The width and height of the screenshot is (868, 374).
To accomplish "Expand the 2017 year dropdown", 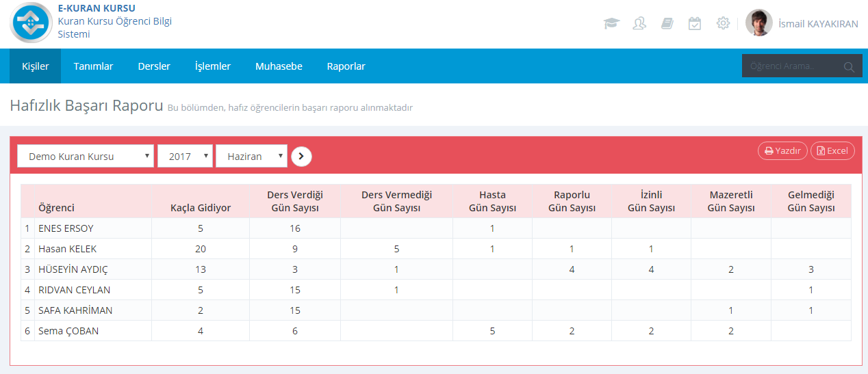I will point(185,157).
